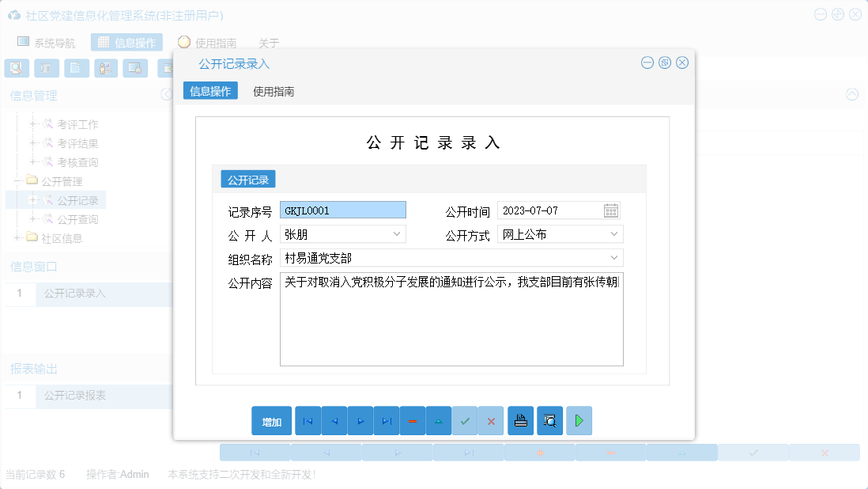The width and height of the screenshot is (868, 489).
Task: Select the magnifier query icon in the left toolbar
Action: click(x=17, y=68)
